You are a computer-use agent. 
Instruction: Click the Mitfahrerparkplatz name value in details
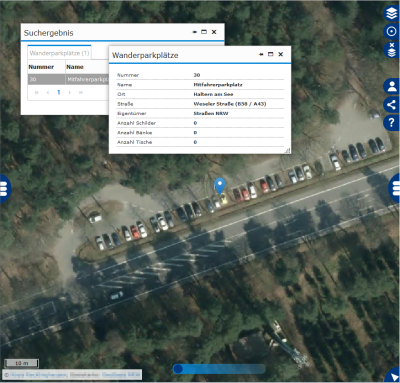218,85
